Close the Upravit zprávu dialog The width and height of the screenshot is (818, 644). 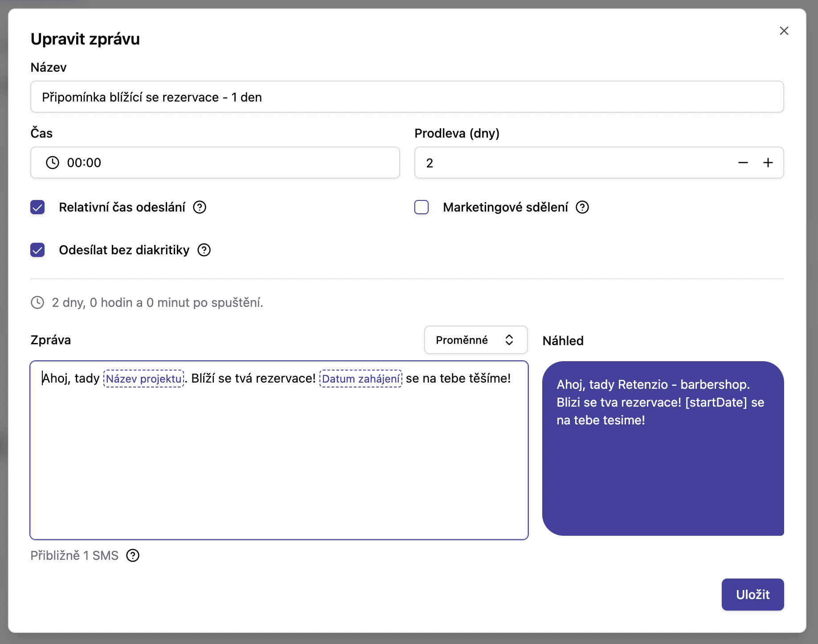point(784,31)
